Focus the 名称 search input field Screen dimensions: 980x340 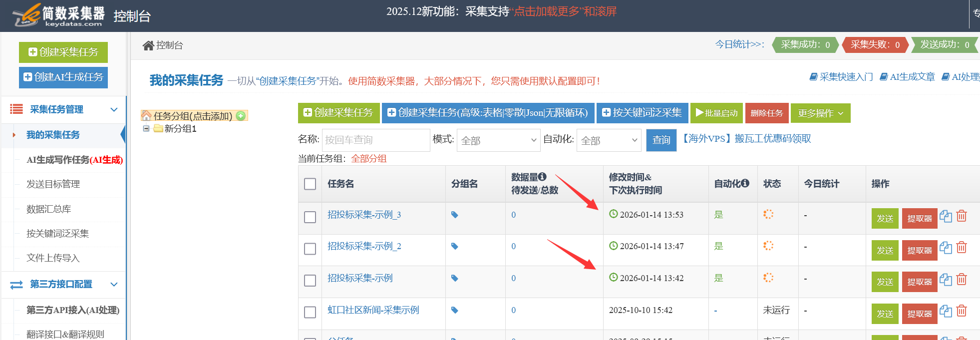pyautogui.click(x=375, y=140)
